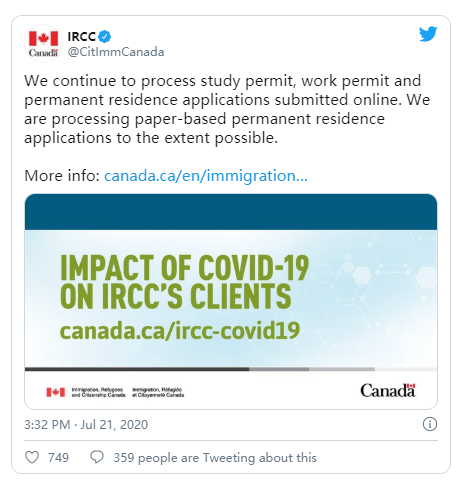466x485 pixels.
Task: Follow the canada.ca/en/immigration link
Action: pos(206,176)
